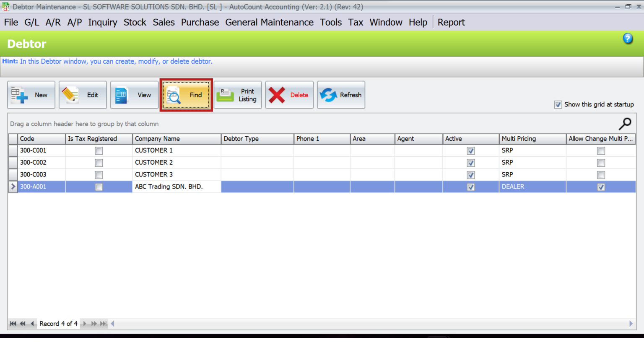Sort by Company Name column header

pyautogui.click(x=177, y=139)
